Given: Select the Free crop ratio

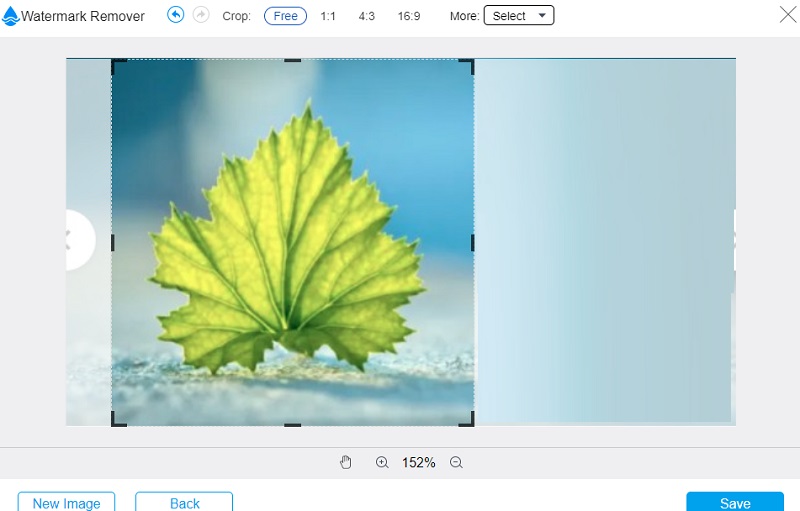Looking at the screenshot, I should (x=285, y=16).
